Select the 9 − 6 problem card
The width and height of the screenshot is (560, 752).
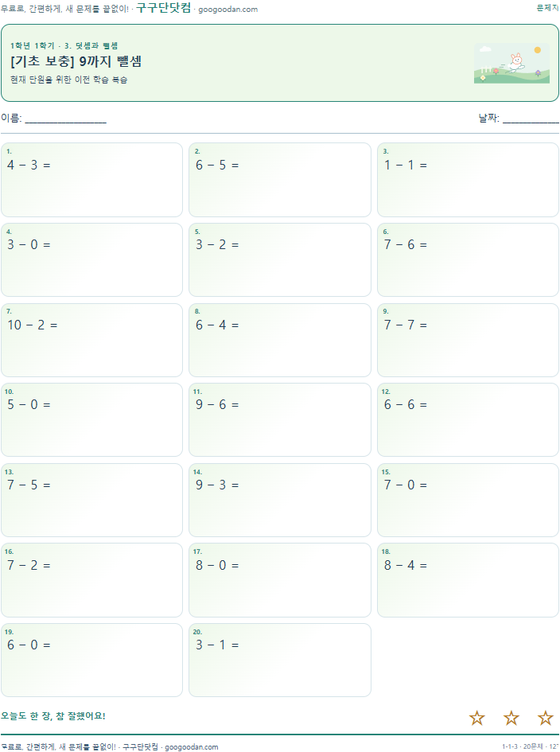pyautogui.click(x=280, y=419)
